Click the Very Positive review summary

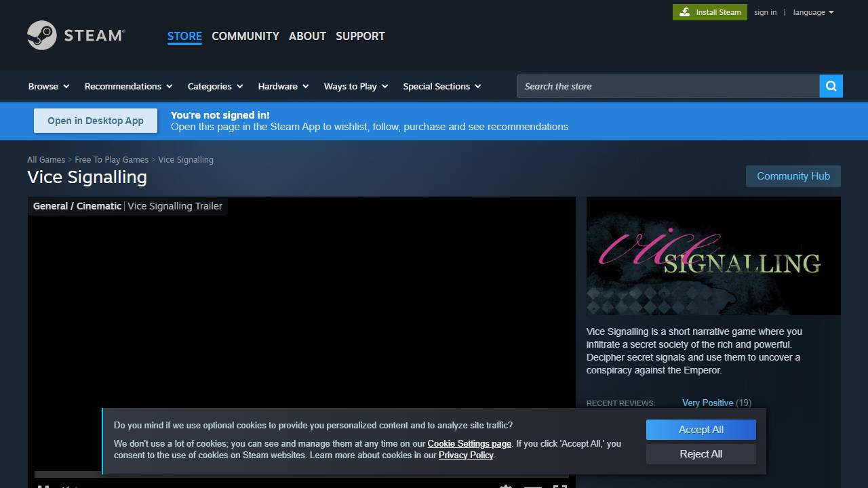(707, 403)
